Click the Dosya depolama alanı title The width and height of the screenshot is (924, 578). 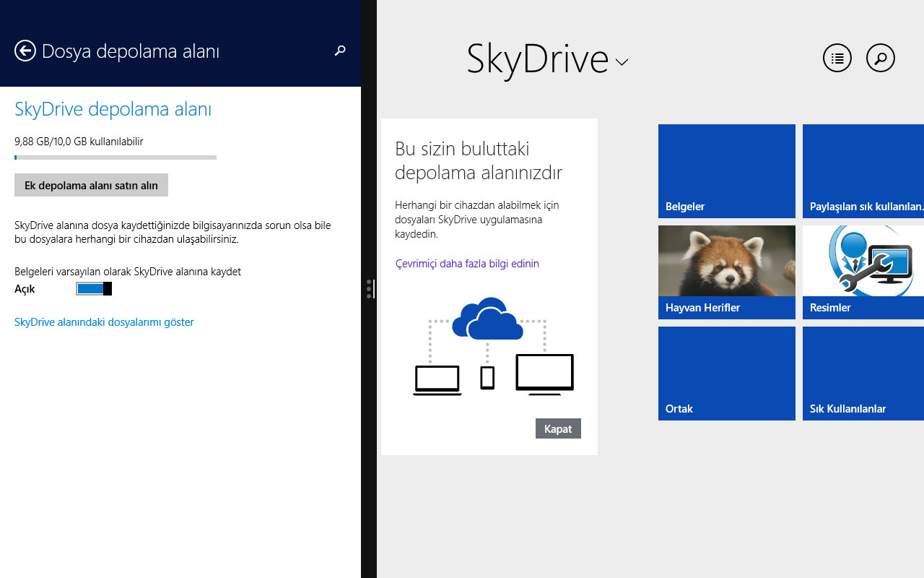(131, 51)
